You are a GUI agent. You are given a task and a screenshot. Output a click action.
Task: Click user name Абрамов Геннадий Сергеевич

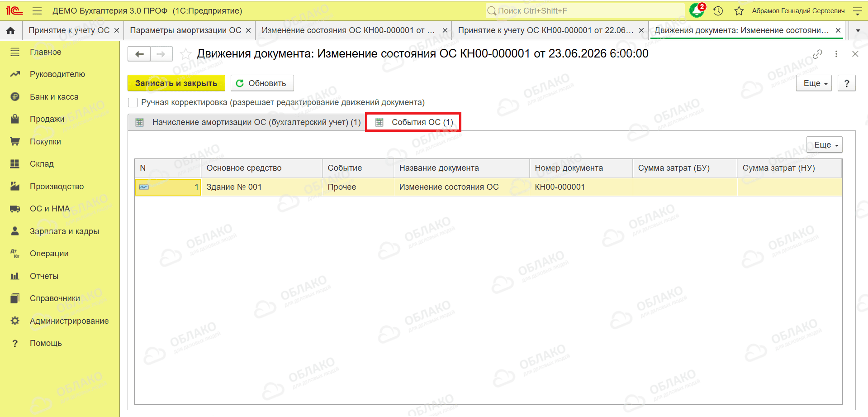798,11
